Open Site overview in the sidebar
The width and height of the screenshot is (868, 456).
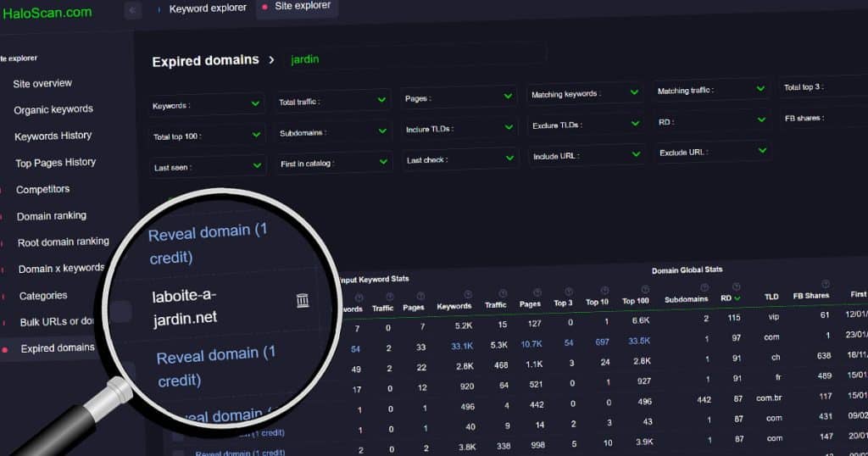(42, 84)
